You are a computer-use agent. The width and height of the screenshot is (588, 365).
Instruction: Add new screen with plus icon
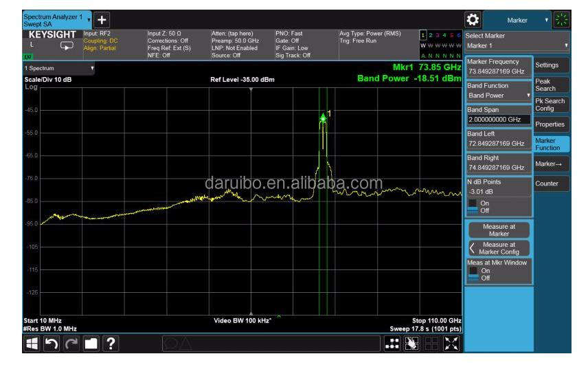point(102,20)
